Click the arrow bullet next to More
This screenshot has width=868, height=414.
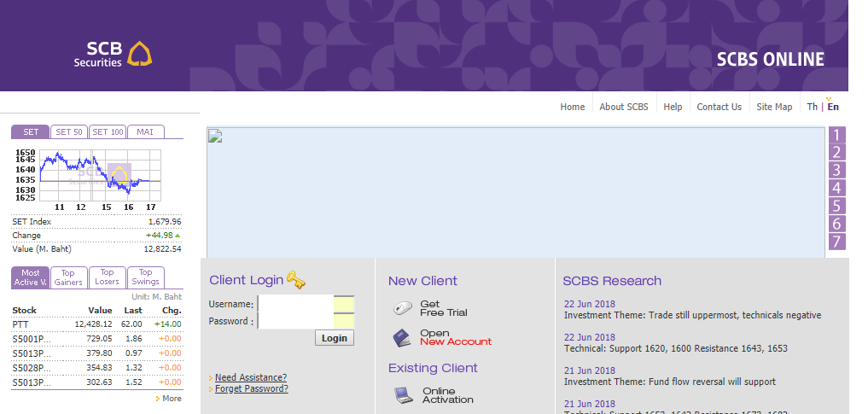[x=158, y=399]
